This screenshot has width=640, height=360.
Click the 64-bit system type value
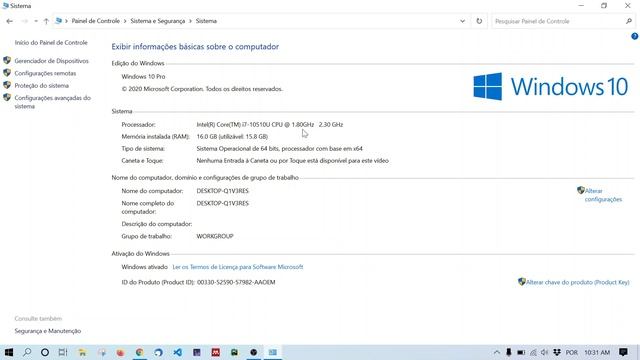280,149
